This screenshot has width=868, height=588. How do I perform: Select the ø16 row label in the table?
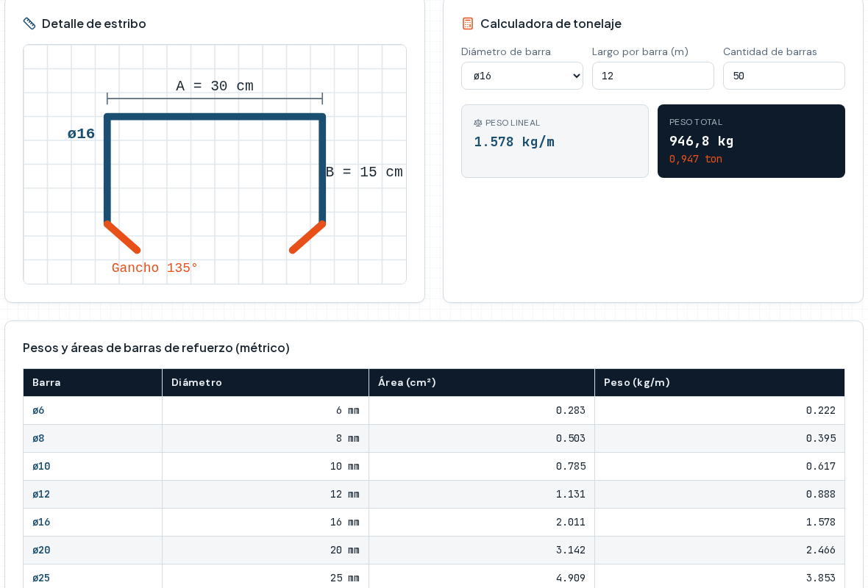click(x=41, y=522)
